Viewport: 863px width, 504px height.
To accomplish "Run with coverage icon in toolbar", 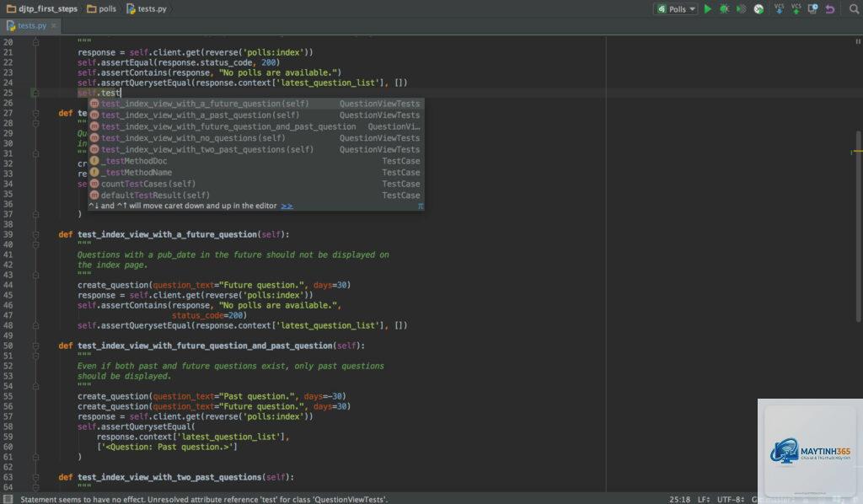I will 742,8.
